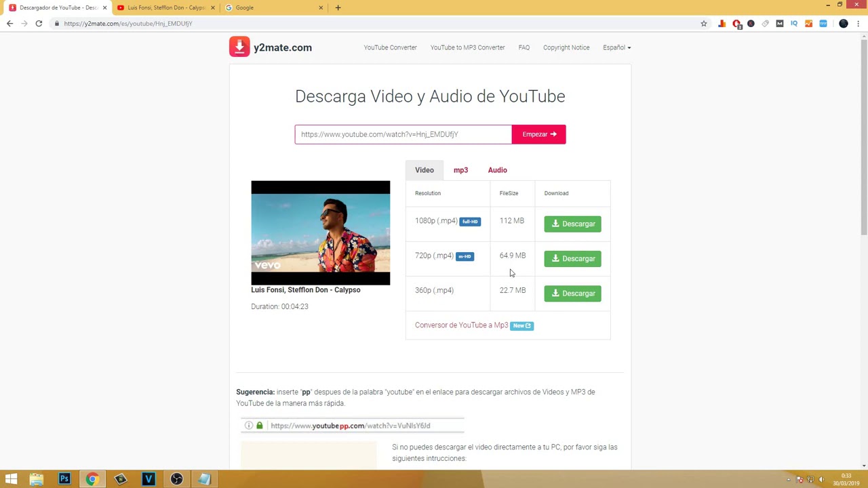Image resolution: width=868 pixels, height=488 pixels.
Task: Open Chrome's three-dot menu
Action: pyautogui.click(x=858, y=24)
